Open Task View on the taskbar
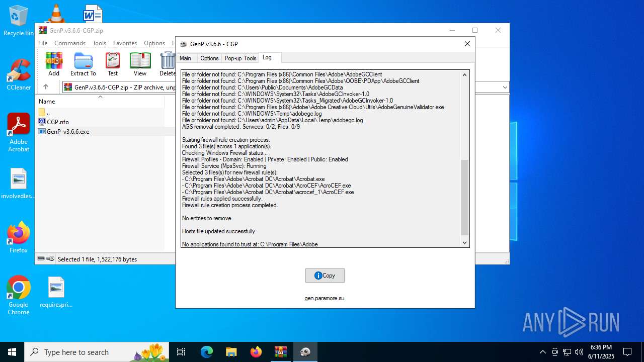Image resolution: width=644 pixels, height=362 pixels. click(182, 352)
